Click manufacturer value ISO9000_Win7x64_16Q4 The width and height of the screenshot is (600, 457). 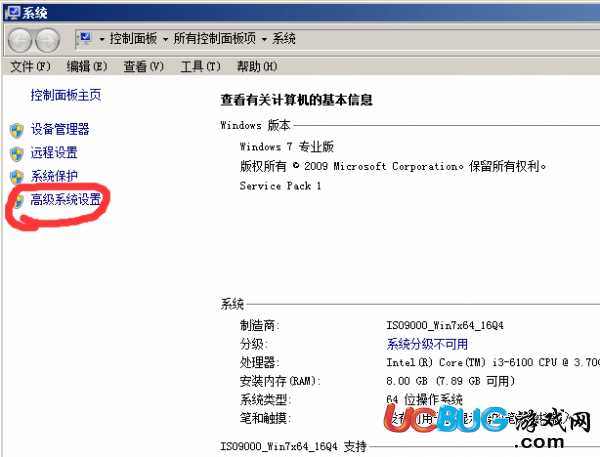pyautogui.click(x=445, y=325)
